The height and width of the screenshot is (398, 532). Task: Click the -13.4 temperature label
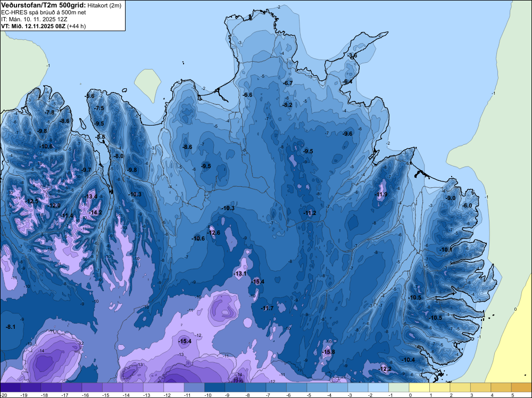(91, 196)
